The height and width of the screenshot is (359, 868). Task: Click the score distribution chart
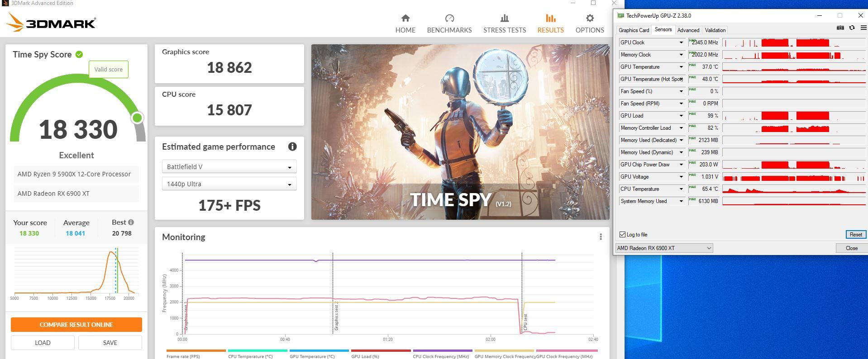pyautogui.click(x=76, y=274)
